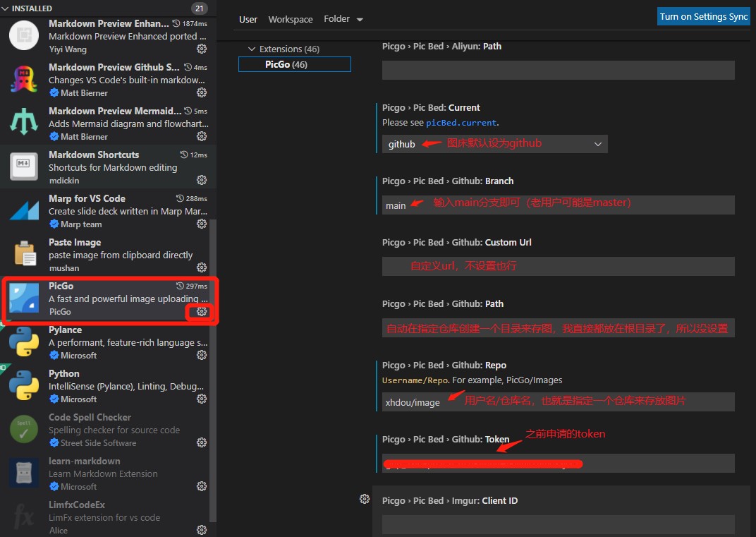This screenshot has width=756, height=537.
Task: Click the 'Picgo › Pic Bed: Current' heading
Action: point(431,107)
